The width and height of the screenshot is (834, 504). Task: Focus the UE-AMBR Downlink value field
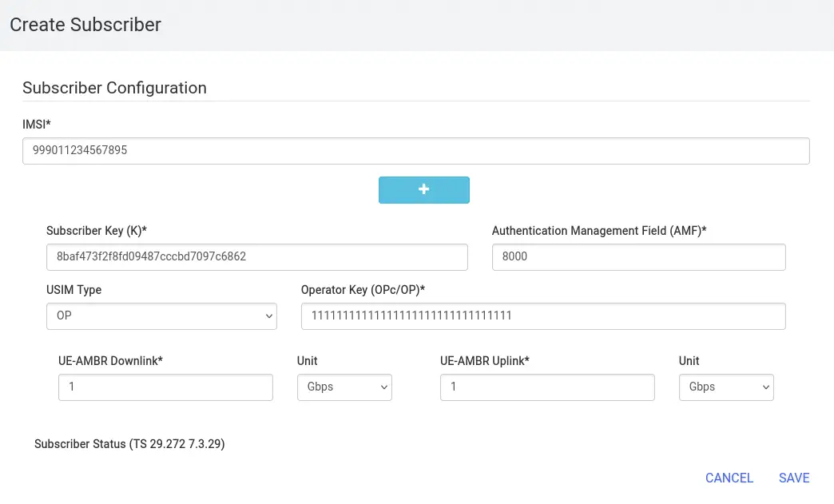(165, 387)
